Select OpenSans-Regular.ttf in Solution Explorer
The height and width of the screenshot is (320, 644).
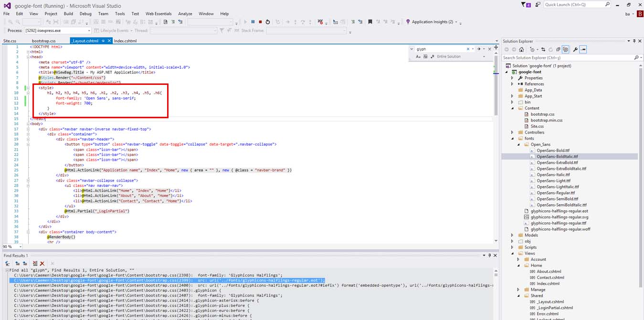[x=556, y=193]
